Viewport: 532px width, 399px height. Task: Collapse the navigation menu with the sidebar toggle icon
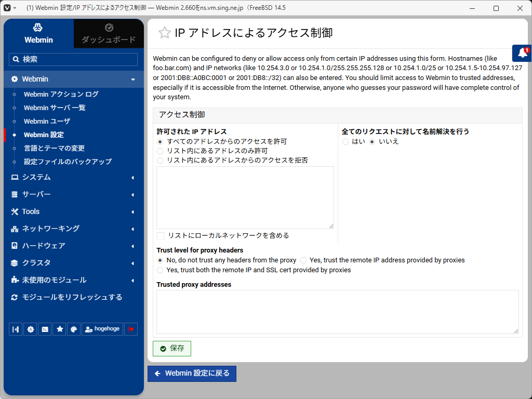(x=16, y=329)
